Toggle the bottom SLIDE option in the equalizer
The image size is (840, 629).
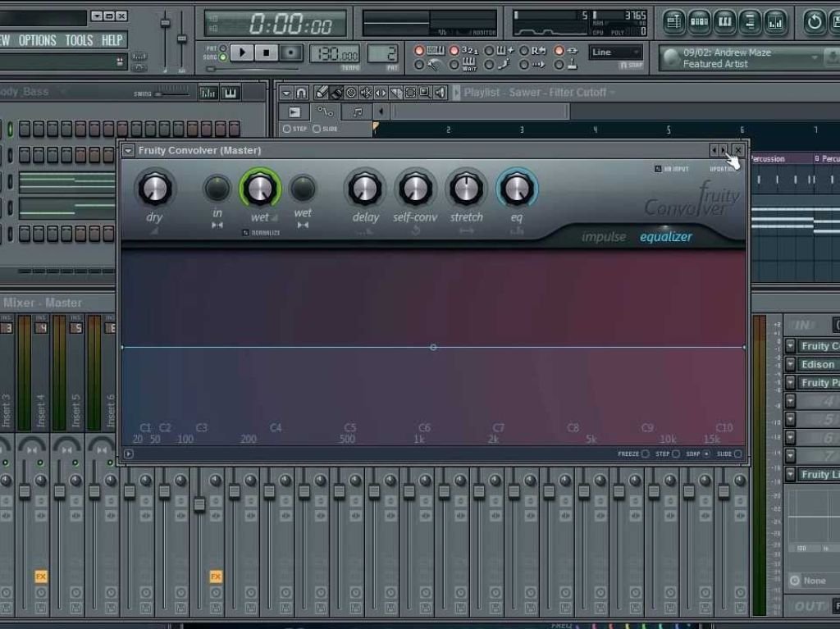pos(737,454)
